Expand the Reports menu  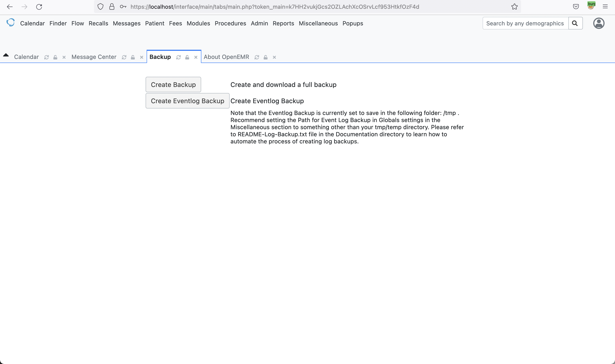point(283,23)
